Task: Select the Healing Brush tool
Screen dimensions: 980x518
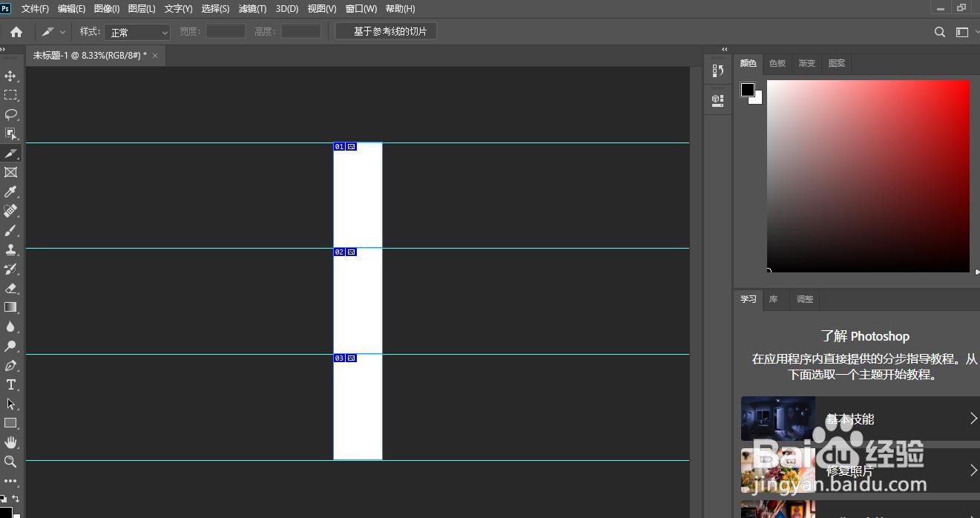Action: (10, 211)
